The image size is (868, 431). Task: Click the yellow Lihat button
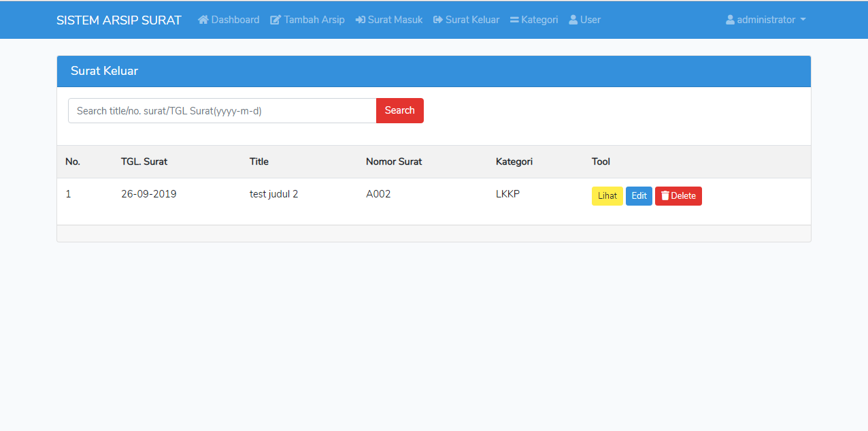click(607, 196)
